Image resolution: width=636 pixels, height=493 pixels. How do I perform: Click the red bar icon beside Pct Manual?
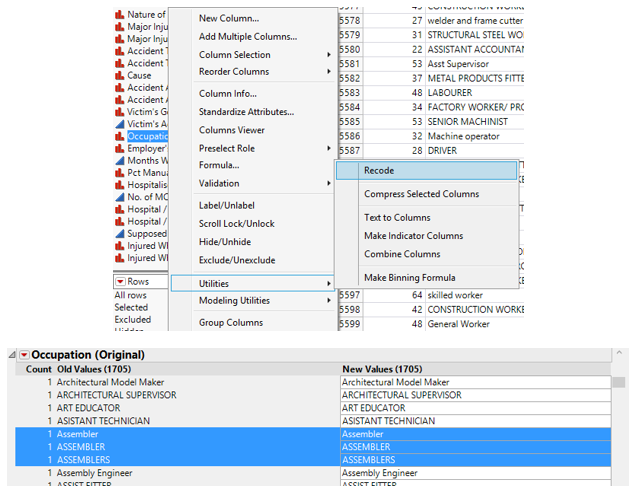click(119, 173)
